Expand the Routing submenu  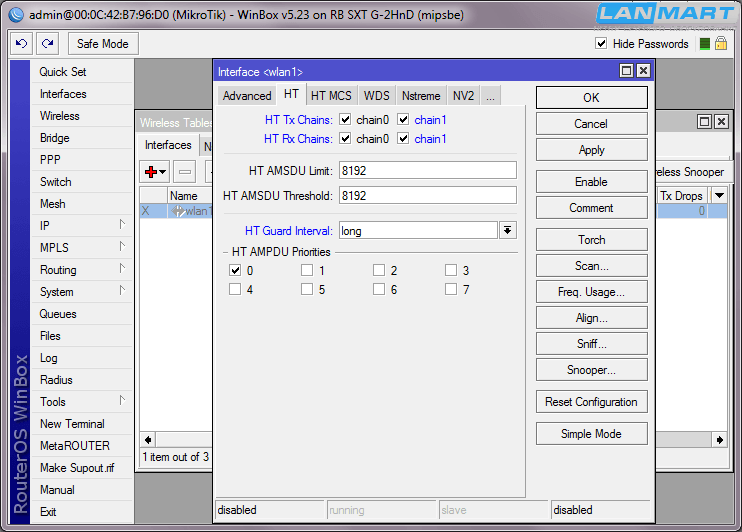tap(122, 268)
